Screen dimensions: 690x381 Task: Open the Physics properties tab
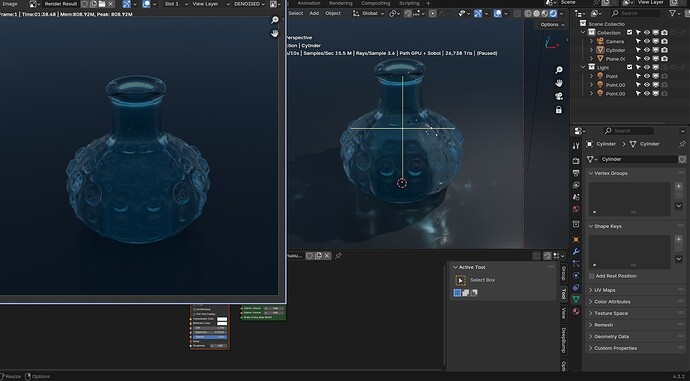point(576,275)
